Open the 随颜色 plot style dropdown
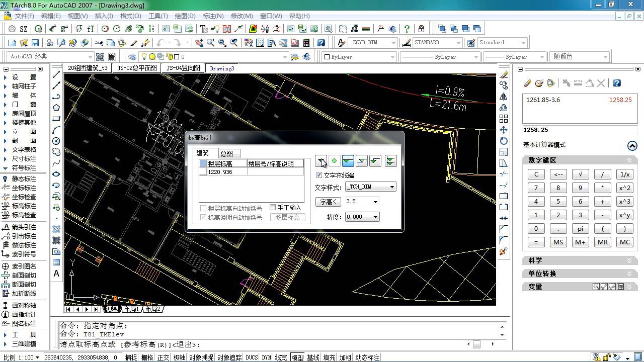644x362 pixels. pyautogui.click(x=580, y=57)
